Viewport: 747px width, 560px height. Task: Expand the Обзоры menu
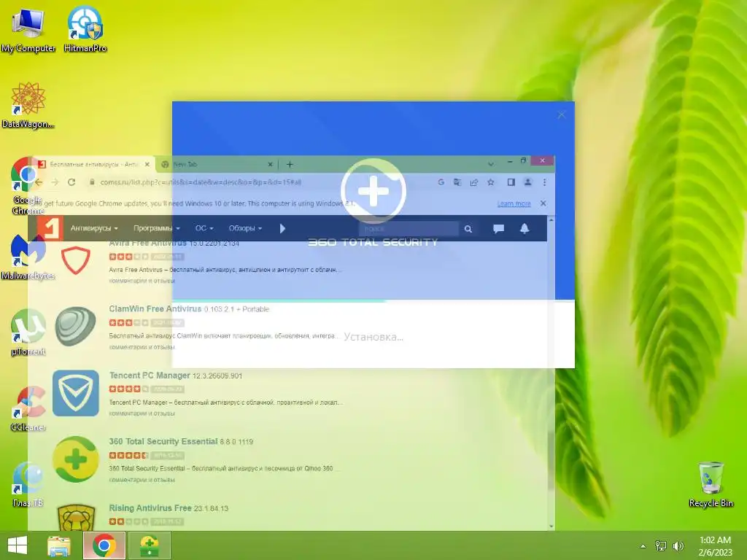coord(245,228)
